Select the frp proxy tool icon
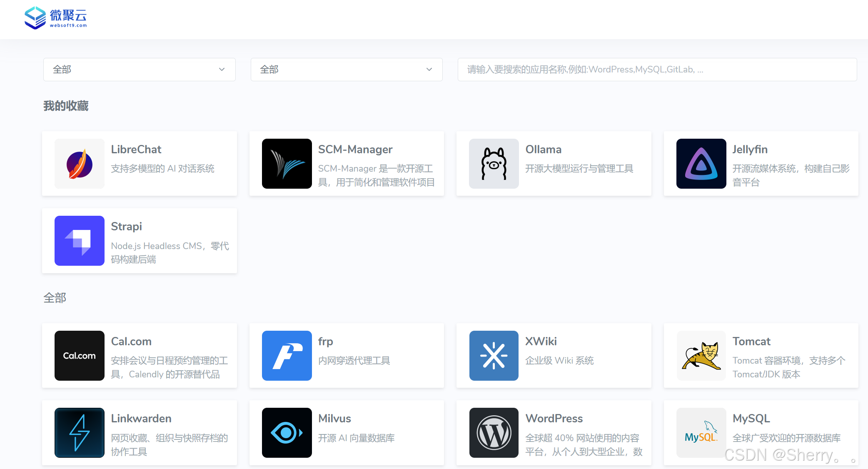 287,356
